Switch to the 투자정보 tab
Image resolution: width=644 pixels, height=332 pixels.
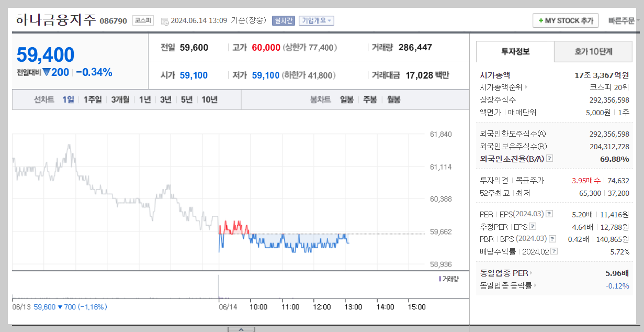(x=515, y=51)
